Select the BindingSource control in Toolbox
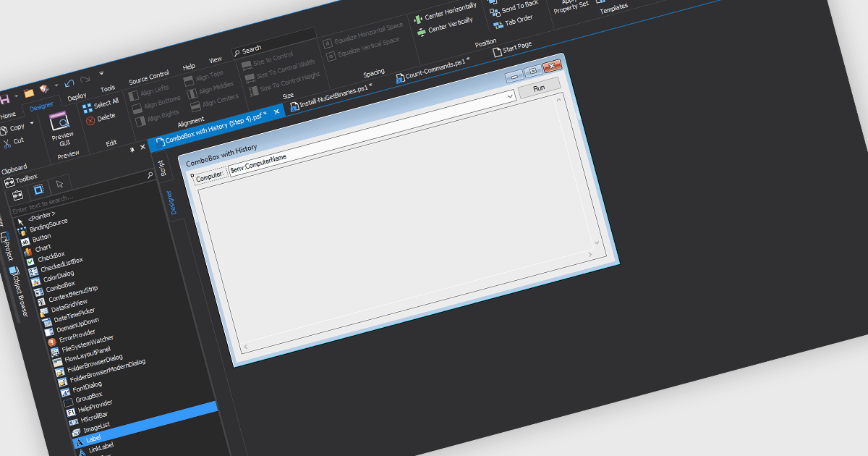The height and width of the screenshot is (456, 868). point(49,225)
